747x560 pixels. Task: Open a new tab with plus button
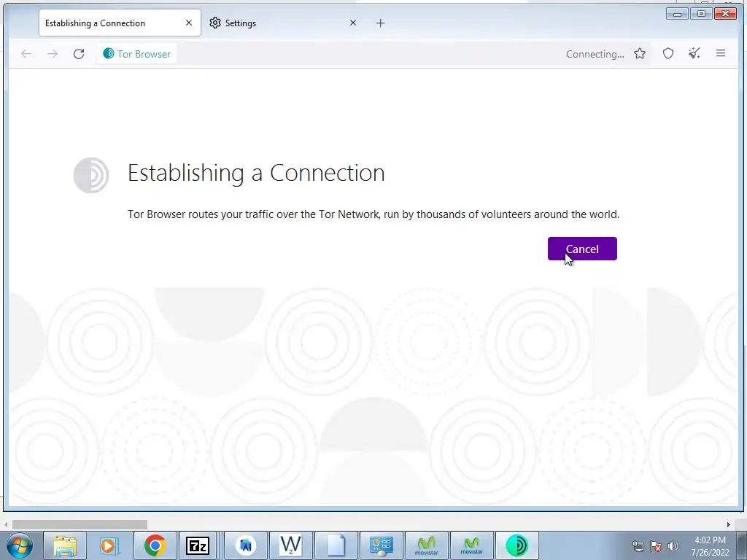[x=380, y=23]
